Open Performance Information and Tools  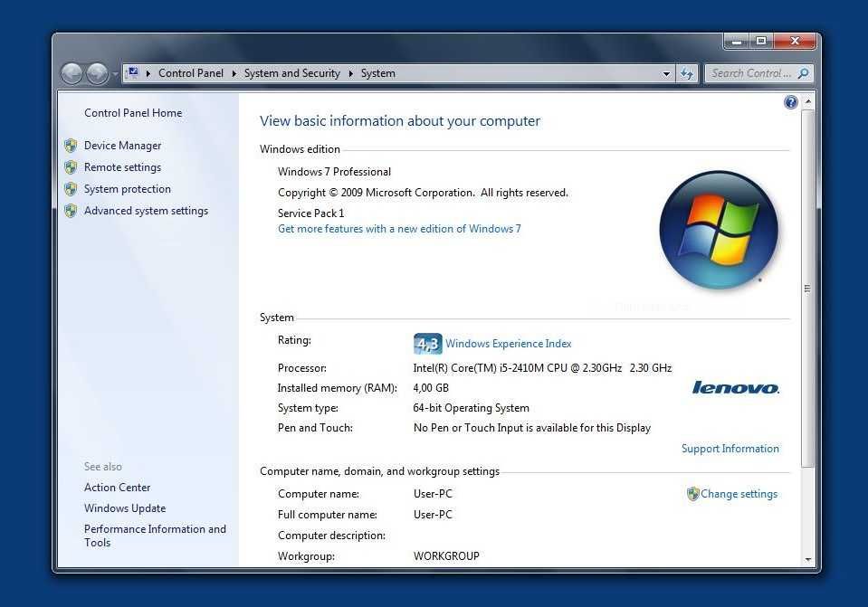pos(155,536)
